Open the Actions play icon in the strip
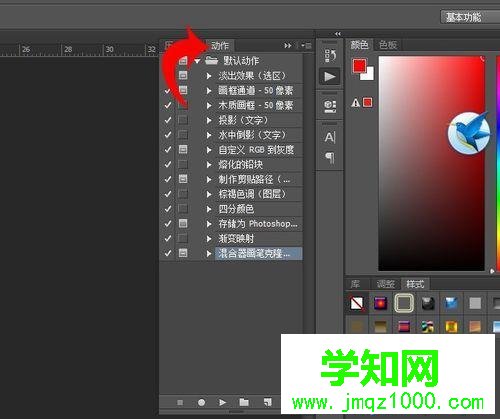Viewport: 500px width, 419px height. click(x=330, y=76)
